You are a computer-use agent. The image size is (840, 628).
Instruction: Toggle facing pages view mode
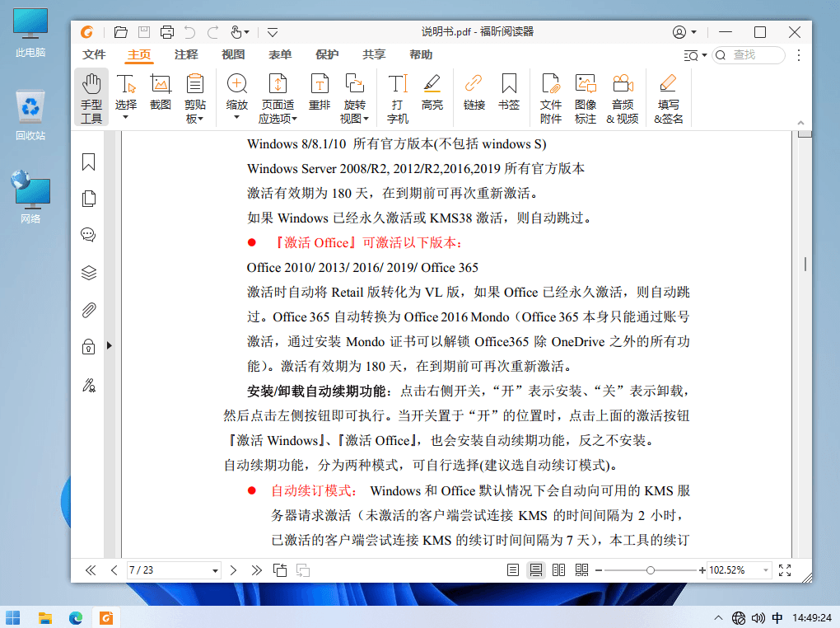558,570
